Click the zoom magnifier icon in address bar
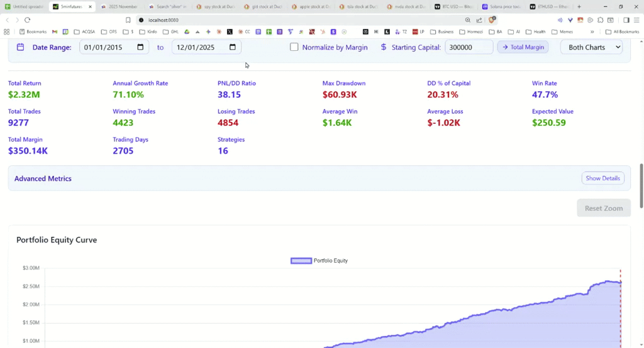 coord(468,19)
